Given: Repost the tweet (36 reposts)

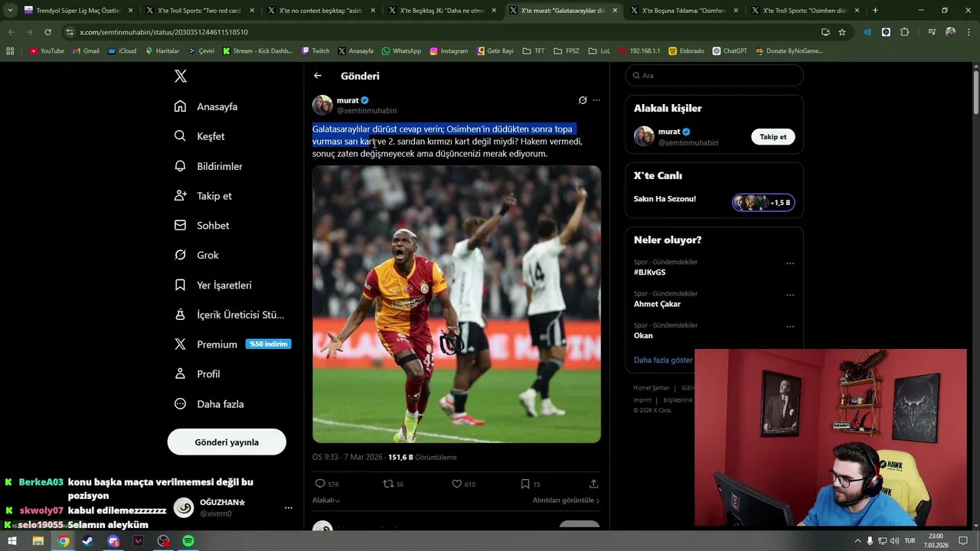Looking at the screenshot, I should (394, 484).
